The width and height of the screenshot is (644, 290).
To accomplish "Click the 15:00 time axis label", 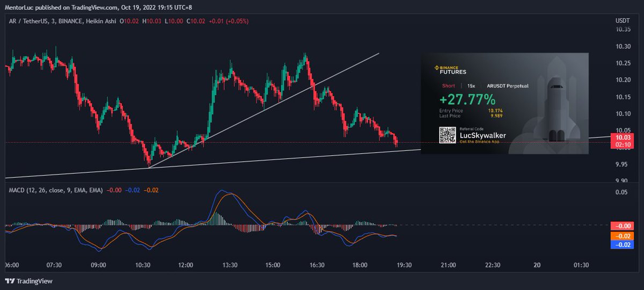I will click(x=273, y=265).
